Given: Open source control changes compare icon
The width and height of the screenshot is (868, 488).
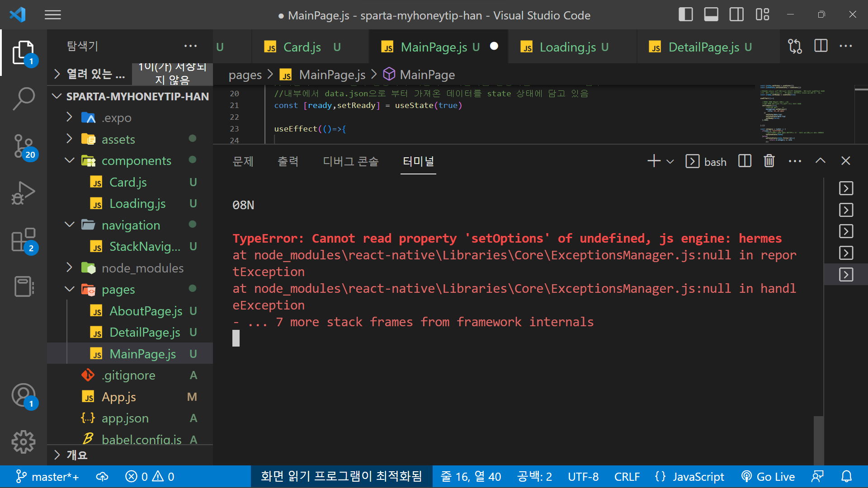Looking at the screenshot, I should click(x=795, y=46).
